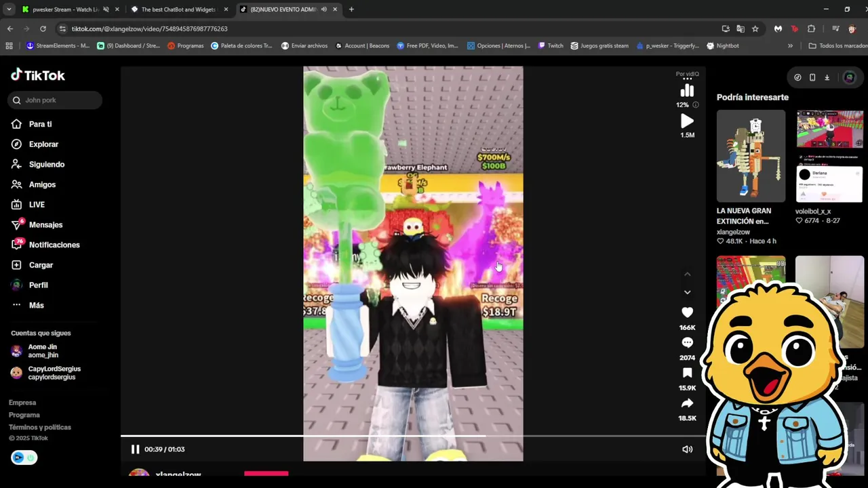Click the vidIQ play count icon

coord(687,121)
